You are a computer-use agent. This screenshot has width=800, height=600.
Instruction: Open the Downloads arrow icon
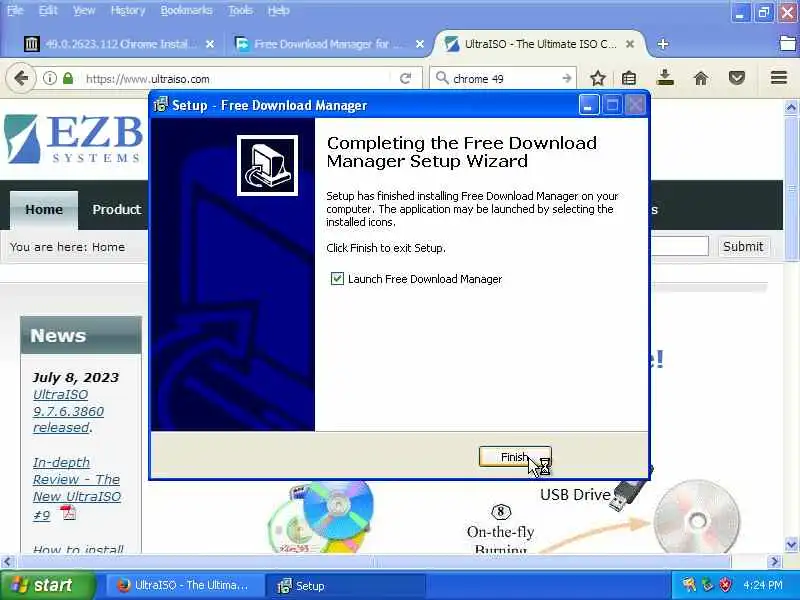pos(665,78)
